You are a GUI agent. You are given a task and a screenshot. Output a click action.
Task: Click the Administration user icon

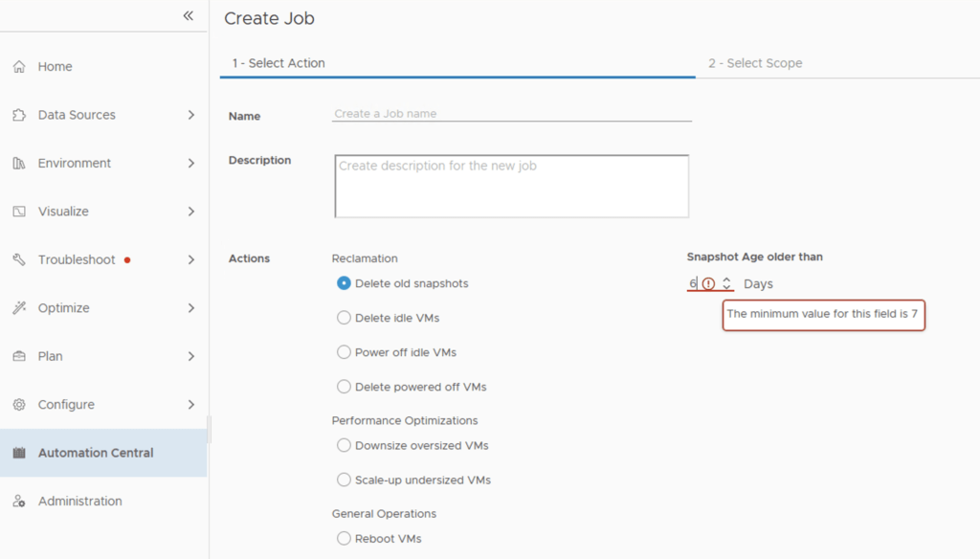19,502
